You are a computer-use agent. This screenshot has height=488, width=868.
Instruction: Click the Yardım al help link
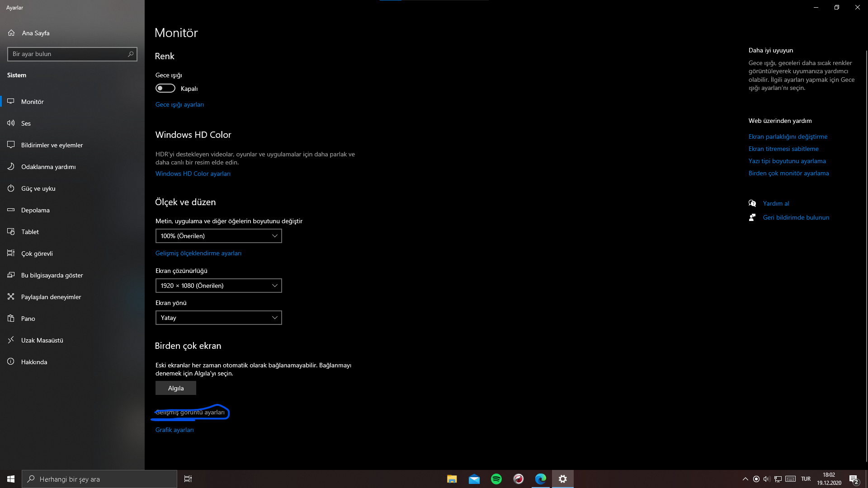(776, 203)
